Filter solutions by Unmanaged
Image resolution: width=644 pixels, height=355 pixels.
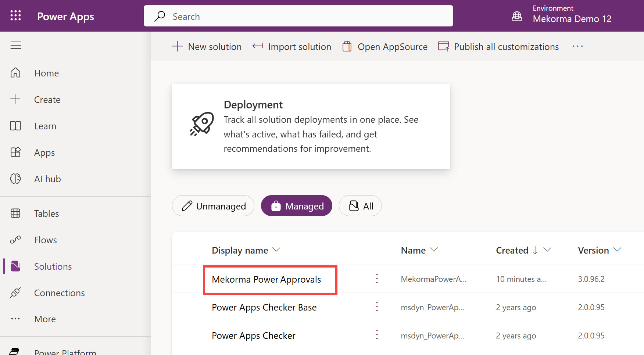click(x=213, y=206)
